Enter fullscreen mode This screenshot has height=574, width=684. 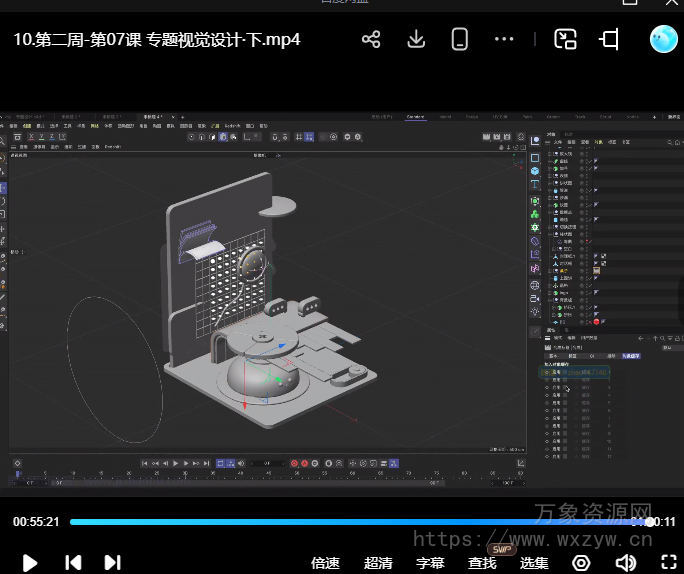point(669,563)
